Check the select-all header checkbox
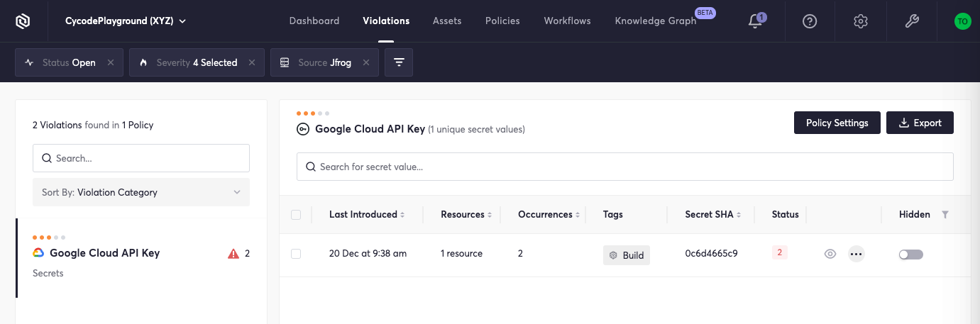This screenshot has width=980, height=324. 296,215
